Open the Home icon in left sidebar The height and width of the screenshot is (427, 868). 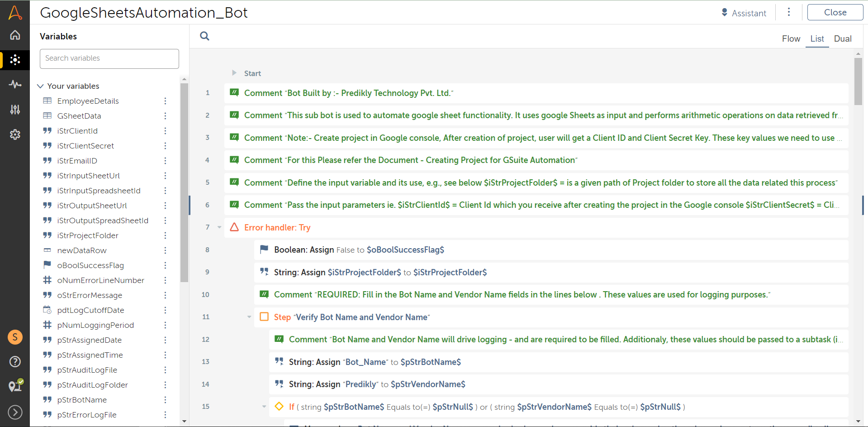point(15,35)
